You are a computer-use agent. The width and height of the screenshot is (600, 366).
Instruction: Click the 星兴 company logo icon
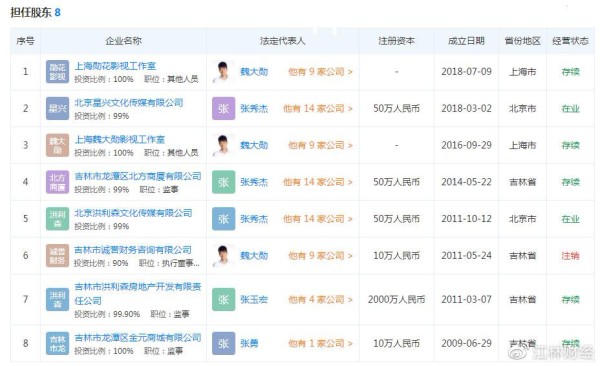coord(57,108)
